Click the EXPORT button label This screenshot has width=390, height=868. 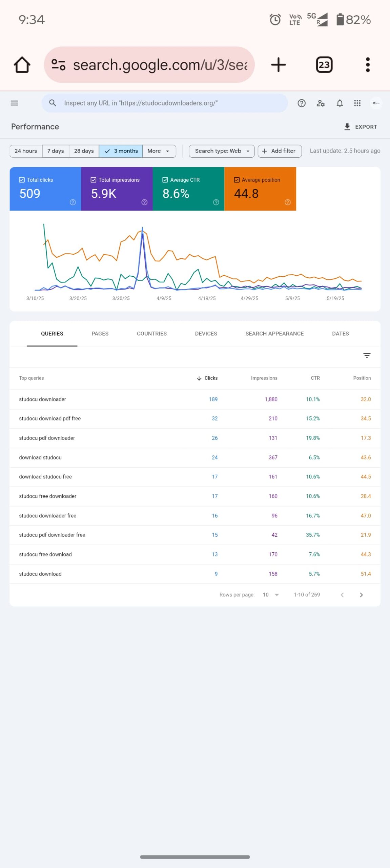tap(366, 127)
